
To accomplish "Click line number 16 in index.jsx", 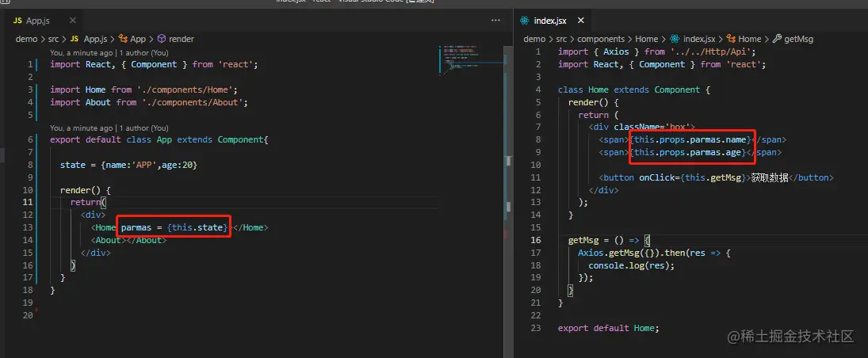I will [x=537, y=240].
